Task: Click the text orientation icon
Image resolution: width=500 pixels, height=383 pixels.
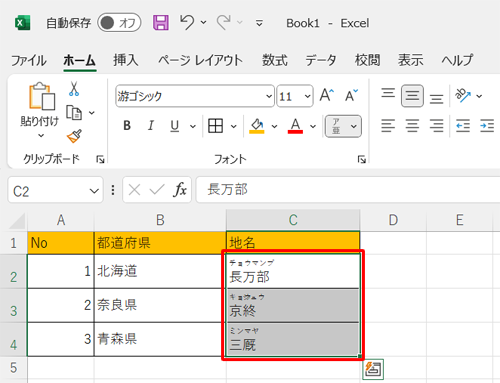Action: coord(463,96)
